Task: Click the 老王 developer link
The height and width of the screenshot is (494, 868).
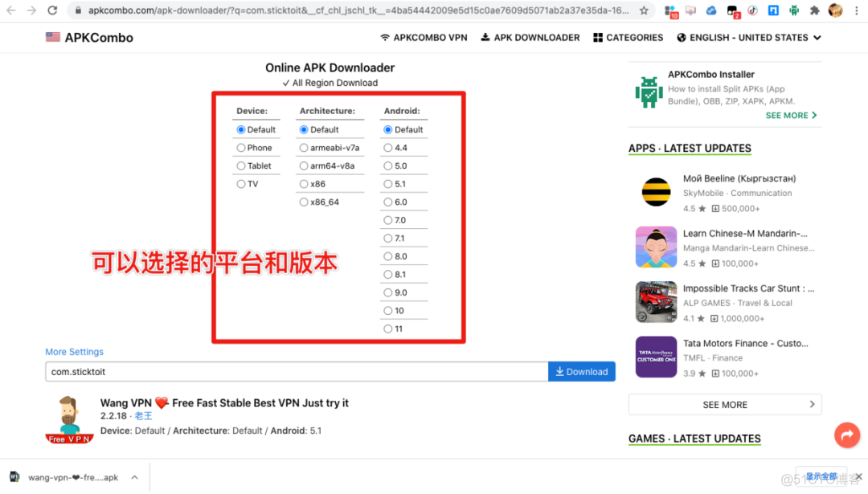Action: tap(143, 416)
